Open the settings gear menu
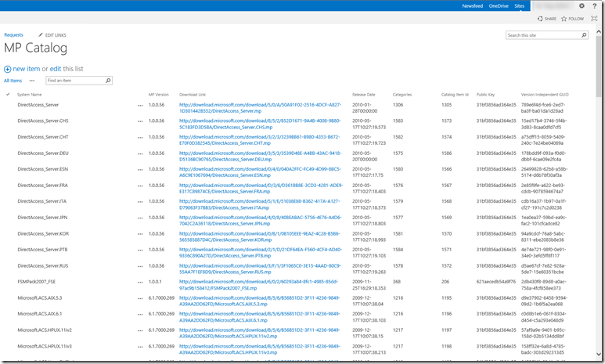This screenshot has width=605, height=364. coord(582,5)
